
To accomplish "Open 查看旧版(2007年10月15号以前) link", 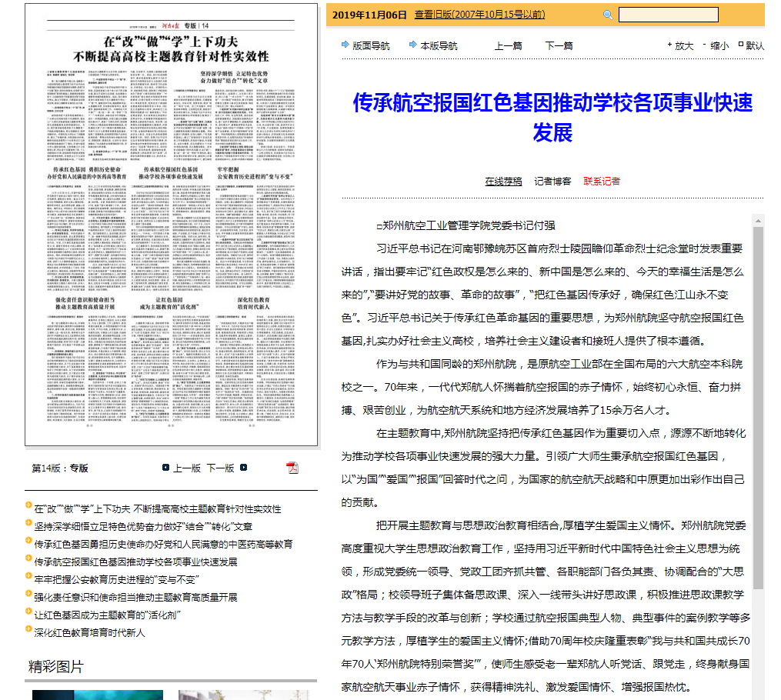I will (479, 15).
